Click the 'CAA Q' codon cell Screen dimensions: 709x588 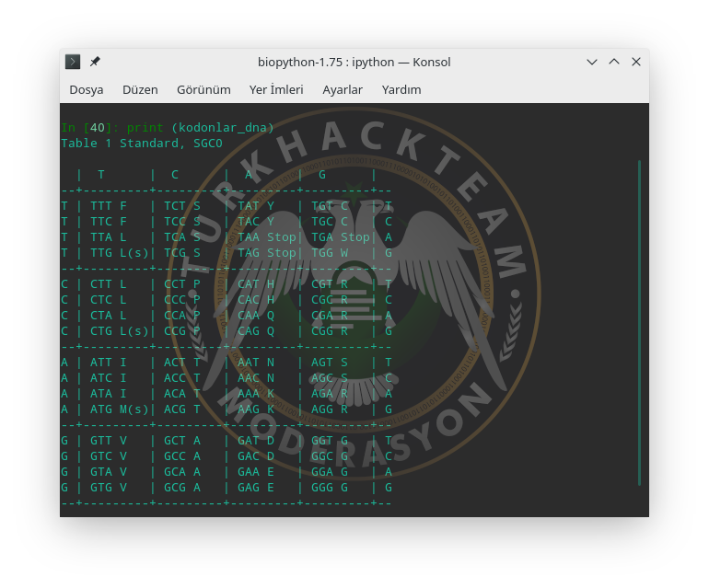click(256, 316)
